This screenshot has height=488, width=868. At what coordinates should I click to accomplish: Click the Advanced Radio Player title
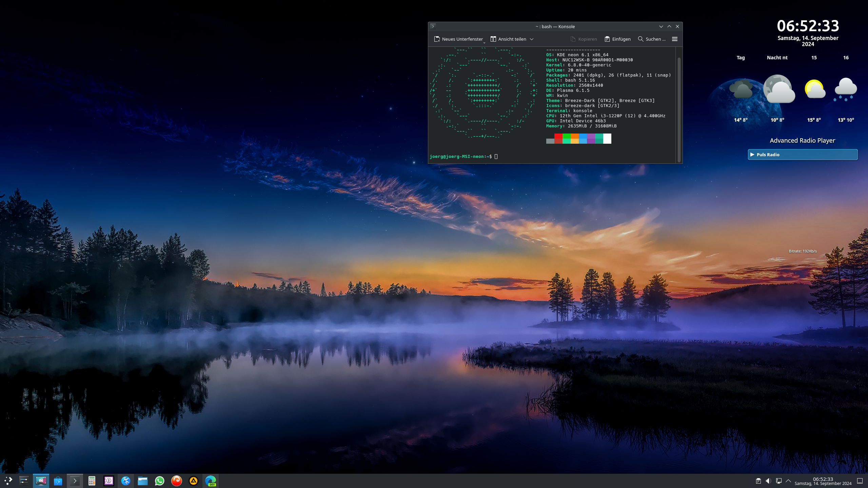point(802,140)
